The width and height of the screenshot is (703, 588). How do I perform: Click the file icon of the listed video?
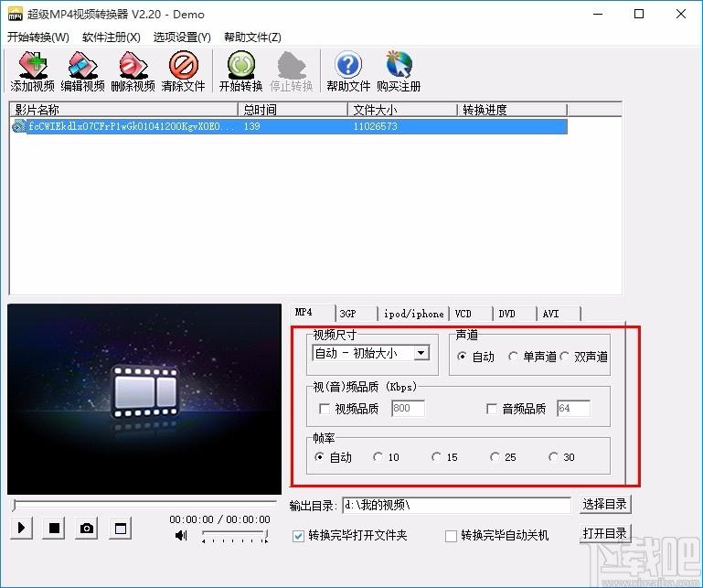coord(19,126)
